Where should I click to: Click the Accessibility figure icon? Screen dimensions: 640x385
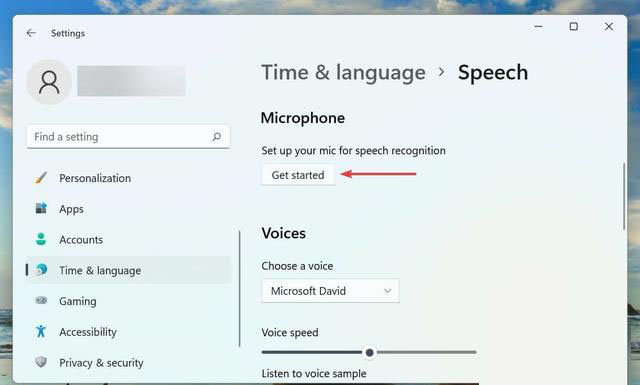tap(41, 331)
